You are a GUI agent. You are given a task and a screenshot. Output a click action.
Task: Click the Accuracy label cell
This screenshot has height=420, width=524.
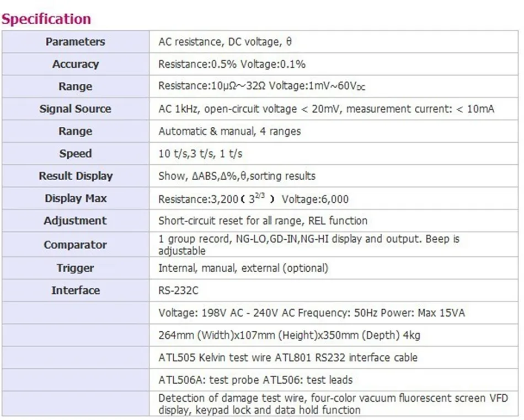point(75,64)
